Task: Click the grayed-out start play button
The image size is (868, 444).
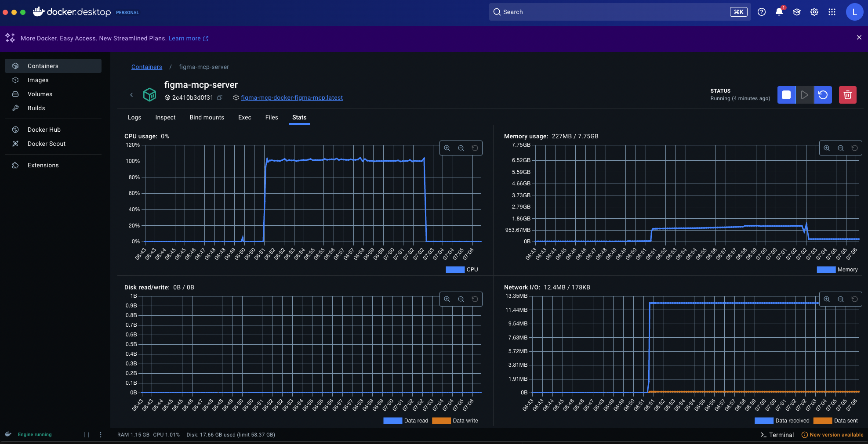Action: pos(804,95)
